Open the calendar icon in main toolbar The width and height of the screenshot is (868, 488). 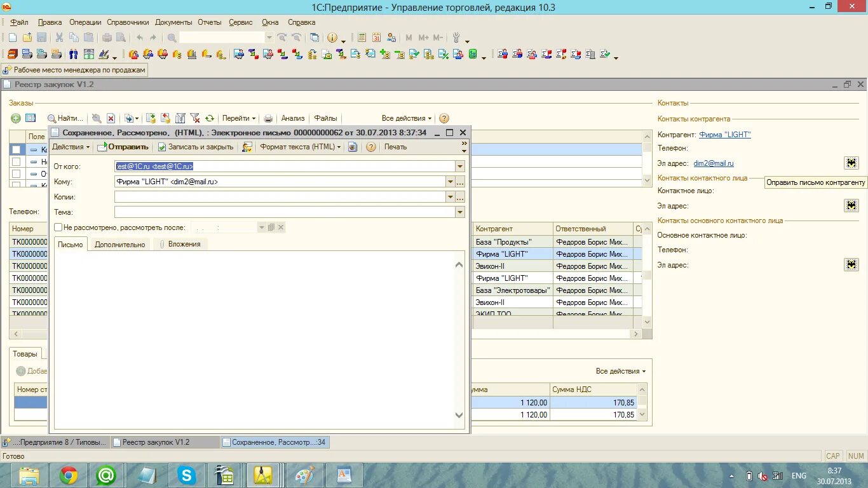pos(376,38)
